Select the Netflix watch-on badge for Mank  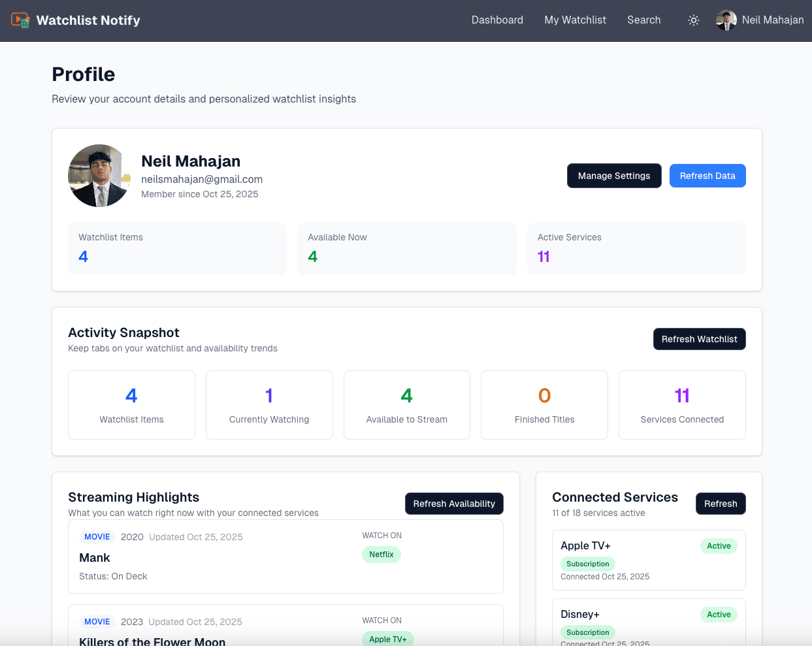(x=381, y=555)
